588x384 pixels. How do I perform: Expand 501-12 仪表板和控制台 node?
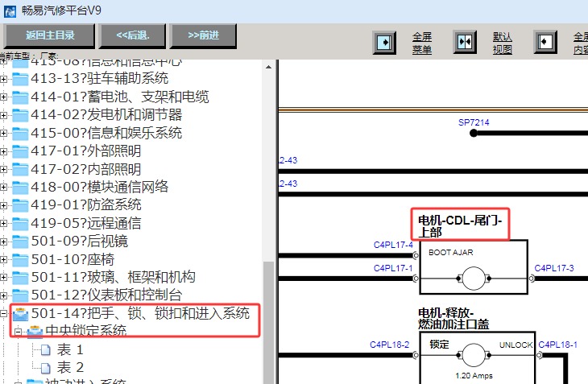(3, 295)
